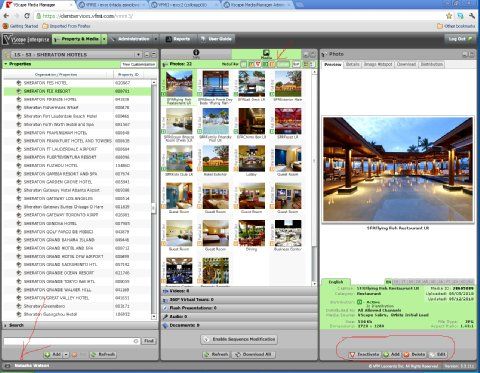Toggle the first photo filter checkbox
Screen dimensions: 480x373
244,64
